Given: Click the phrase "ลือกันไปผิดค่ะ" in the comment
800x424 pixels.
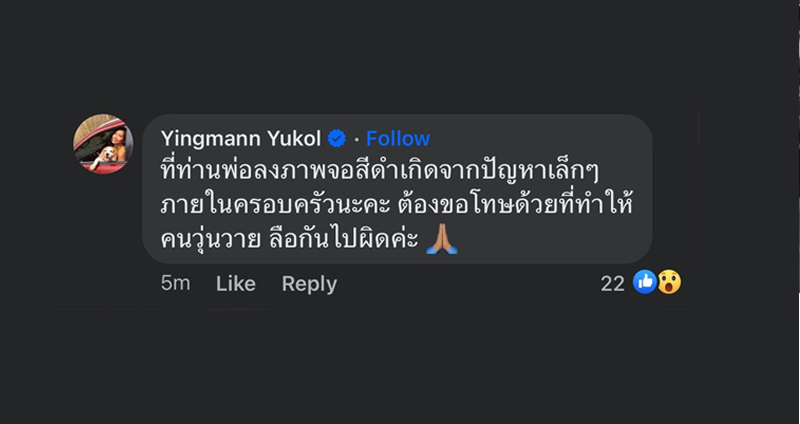Looking at the screenshot, I should point(340,238).
